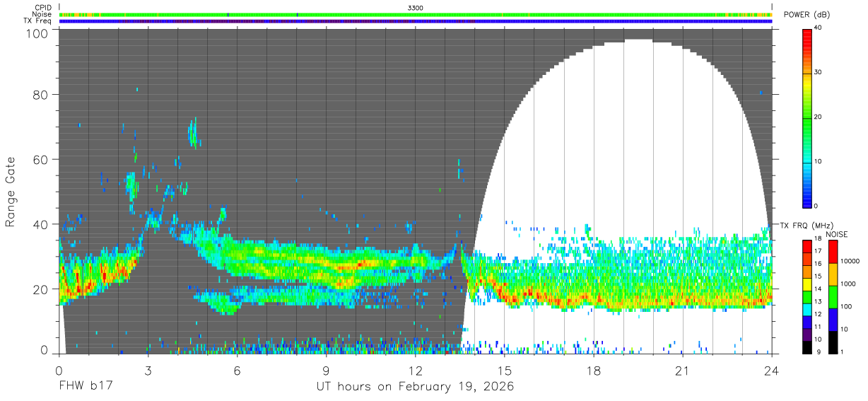
Task: Click the y-axis tick label 60
Action: coord(41,159)
